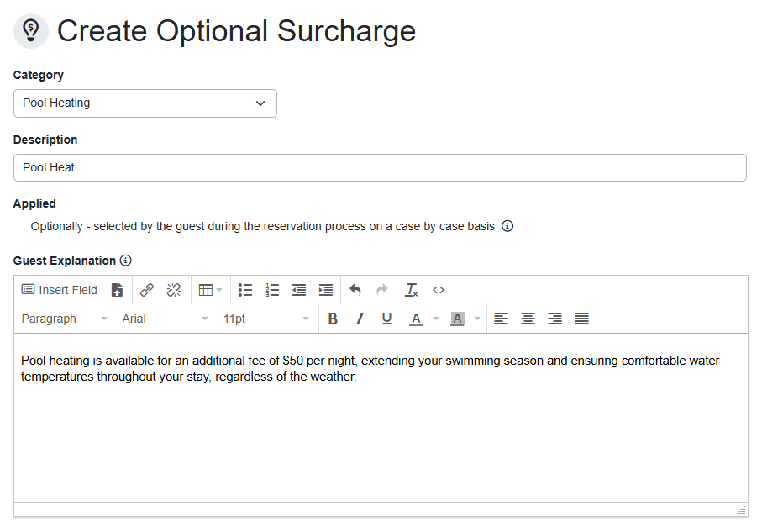Decrease indent of the paragraph
Viewport: 762px width, 532px height.
299,290
